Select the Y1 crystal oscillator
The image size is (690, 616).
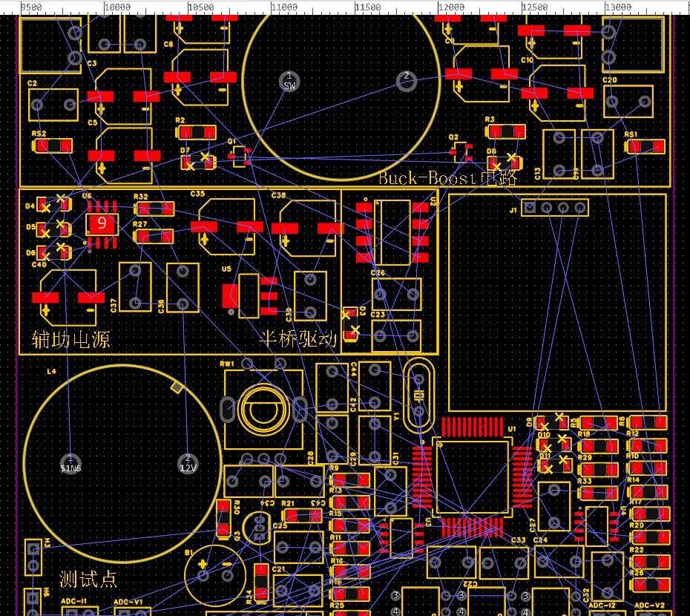click(418, 396)
